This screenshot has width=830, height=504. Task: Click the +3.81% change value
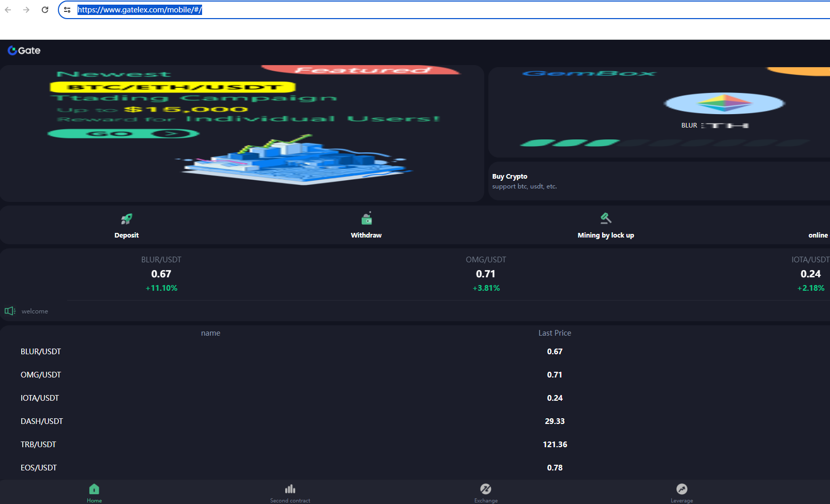point(486,288)
